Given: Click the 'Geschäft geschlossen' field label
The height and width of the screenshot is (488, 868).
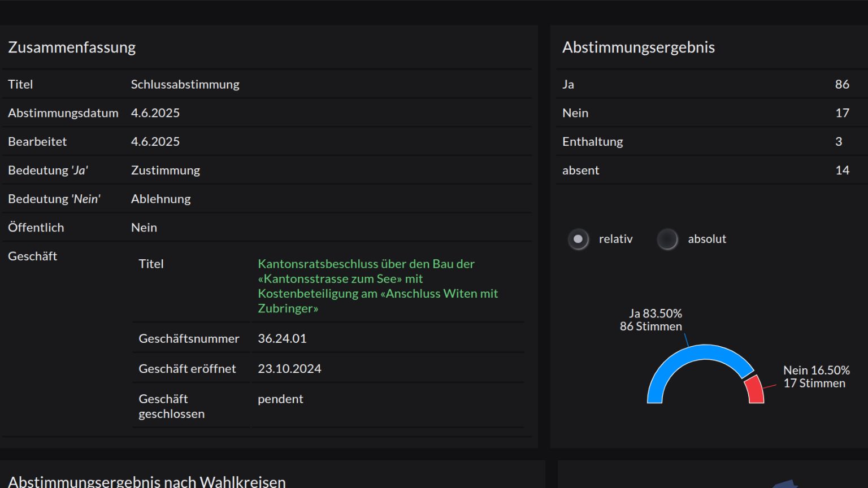Looking at the screenshot, I should click(x=172, y=406).
